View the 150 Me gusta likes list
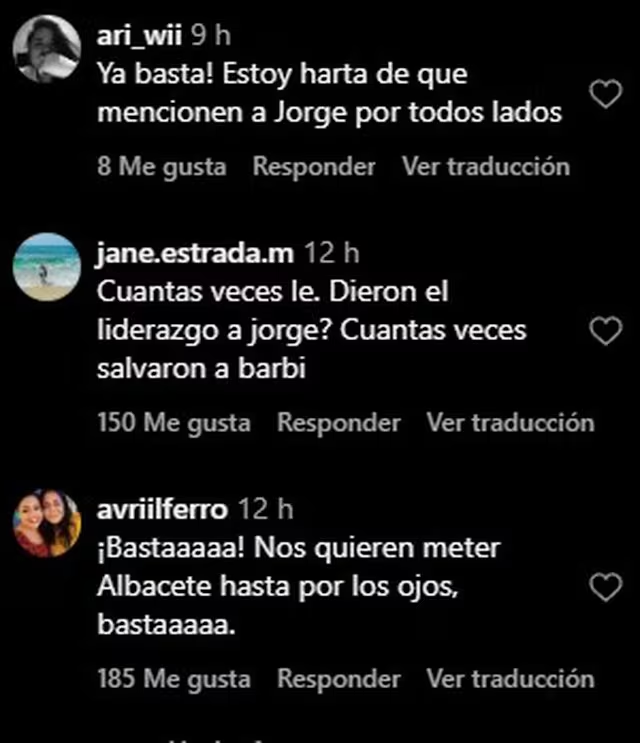Screen dimensions: 640x743 coord(174,424)
